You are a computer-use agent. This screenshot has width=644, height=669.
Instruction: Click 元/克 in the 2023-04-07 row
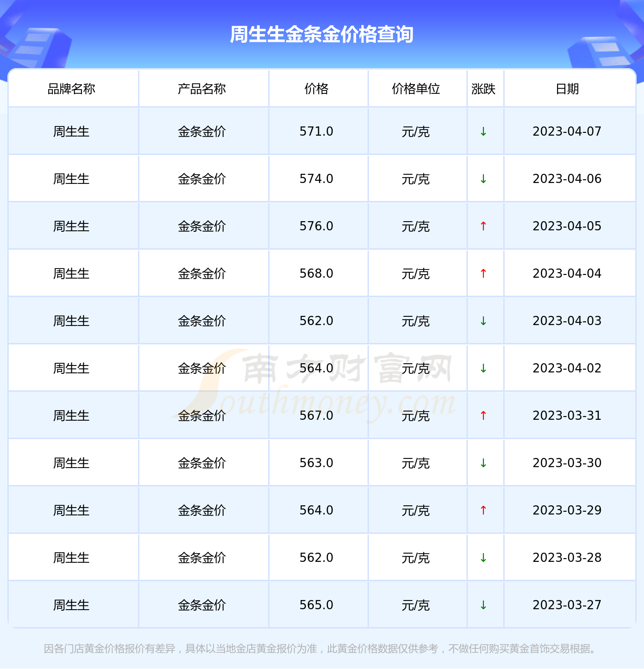coord(416,132)
